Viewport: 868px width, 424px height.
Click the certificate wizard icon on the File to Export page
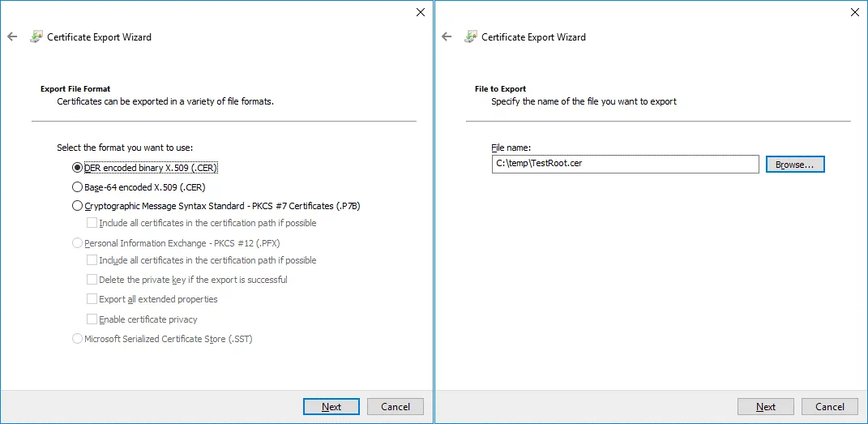pyautogui.click(x=471, y=37)
